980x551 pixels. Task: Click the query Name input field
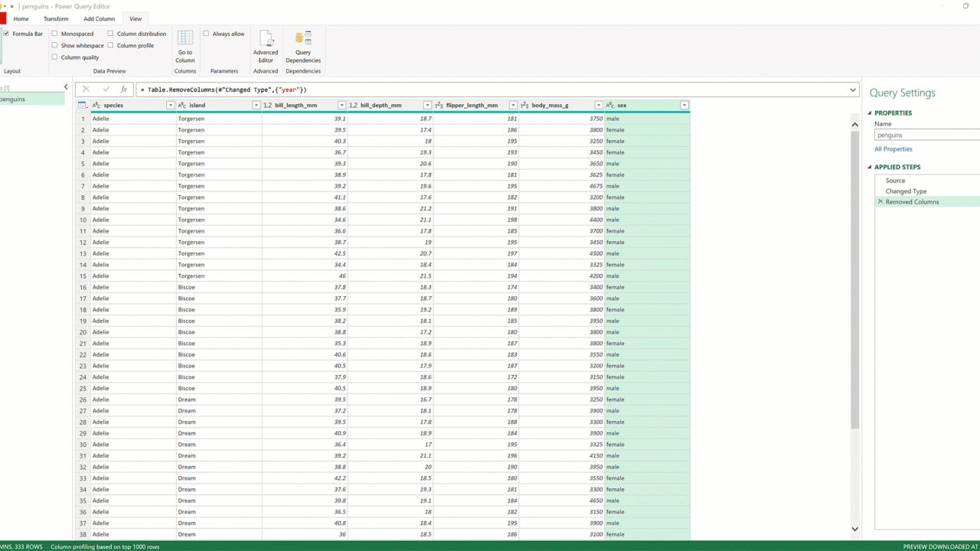[x=926, y=135]
